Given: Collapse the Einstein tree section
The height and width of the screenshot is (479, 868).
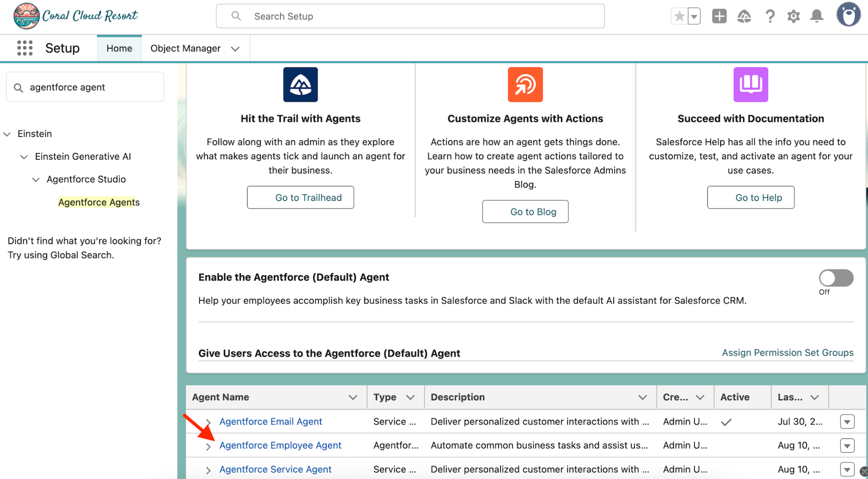Looking at the screenshot, I should [7, 134].
